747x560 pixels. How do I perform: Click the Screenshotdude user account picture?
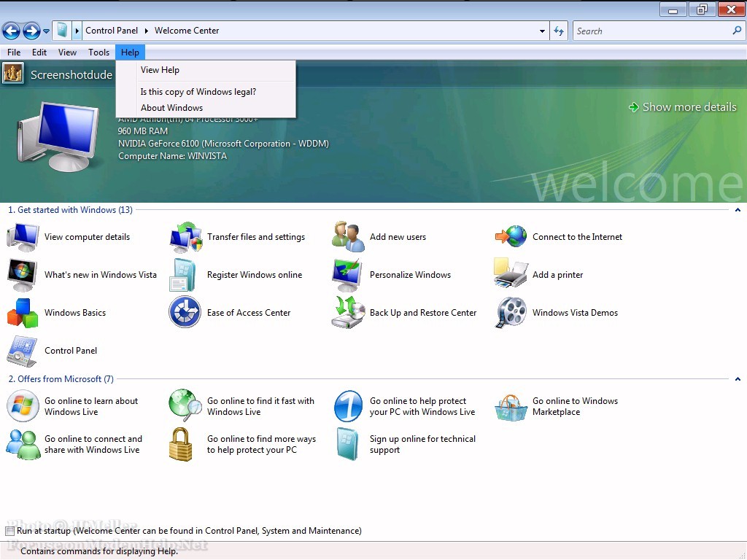tap(13, 74)
